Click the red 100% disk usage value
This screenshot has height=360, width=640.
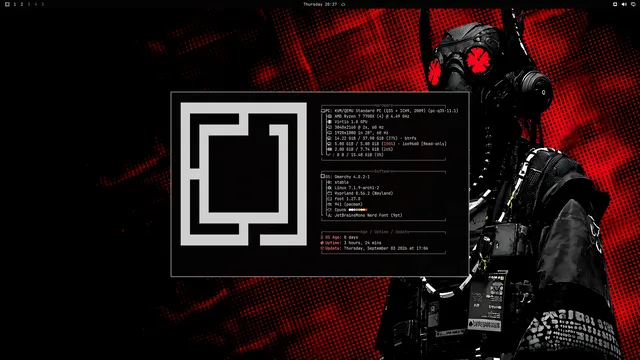(388, 144)
